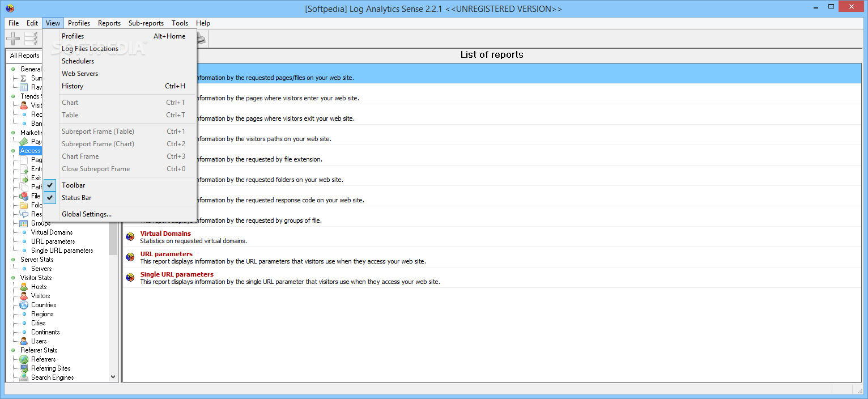Select the Server Stats category node
868x399 pixels.
[37, 260]
